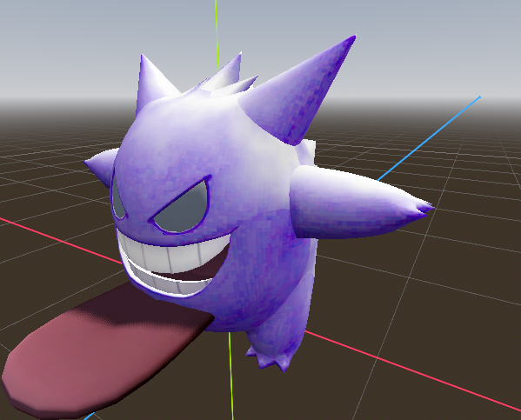Viewport: 521px width, 420px height.
Task: Click Gengar's clawed foot
Action: tap(269, 359)
